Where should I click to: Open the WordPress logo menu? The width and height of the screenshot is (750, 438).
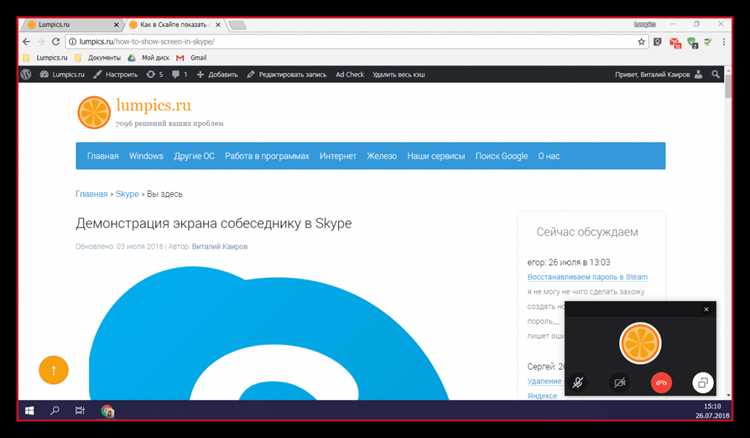26,74
